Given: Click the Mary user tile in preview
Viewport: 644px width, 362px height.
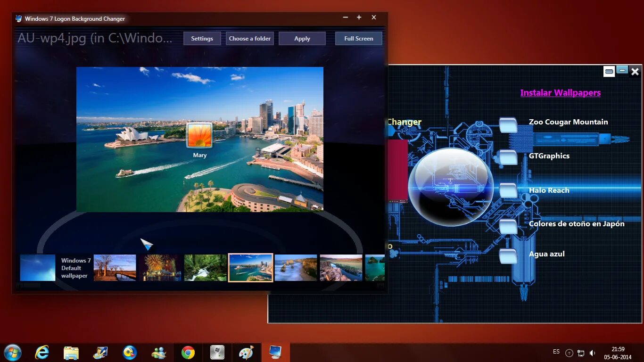Looking at the screenshot, I should 199,136.
